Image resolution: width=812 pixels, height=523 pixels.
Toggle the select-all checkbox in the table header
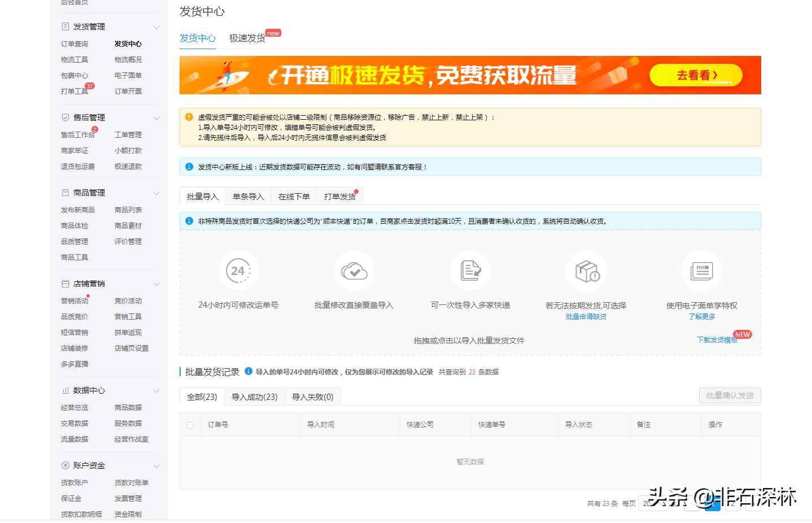190,424
